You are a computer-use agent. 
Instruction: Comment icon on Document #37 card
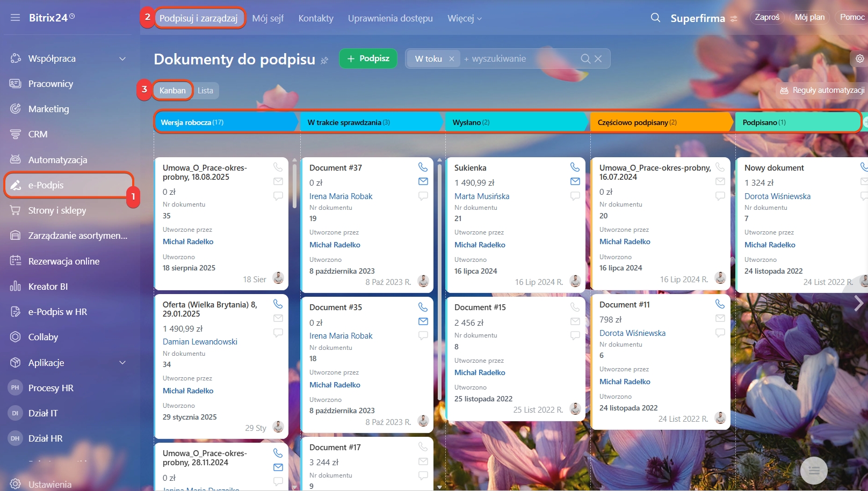coord(423,196)
